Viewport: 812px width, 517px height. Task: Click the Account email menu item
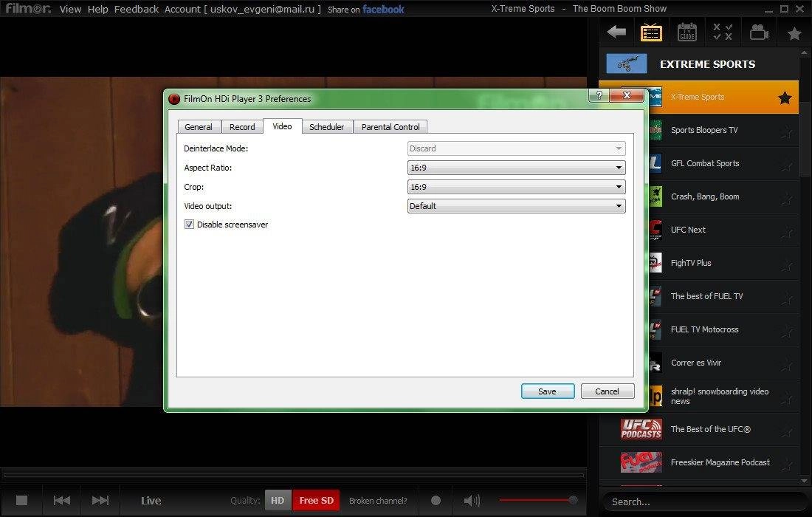click(242, 10)
